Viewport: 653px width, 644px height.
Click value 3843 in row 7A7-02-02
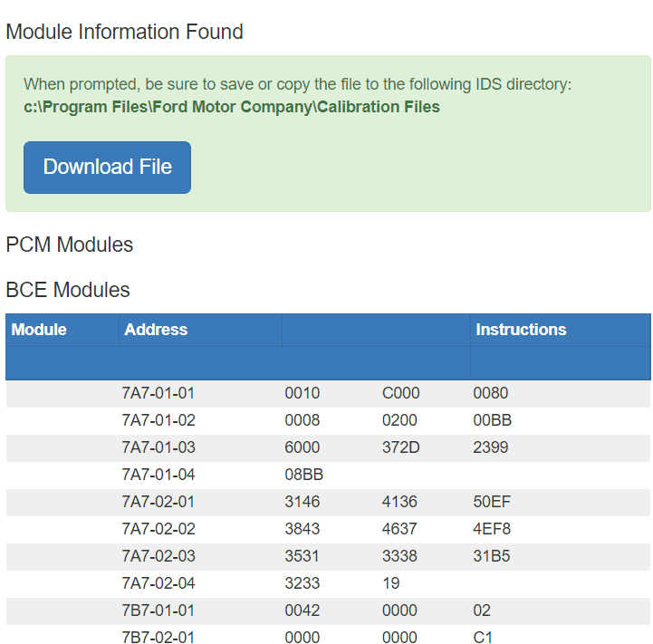(302, 529)
